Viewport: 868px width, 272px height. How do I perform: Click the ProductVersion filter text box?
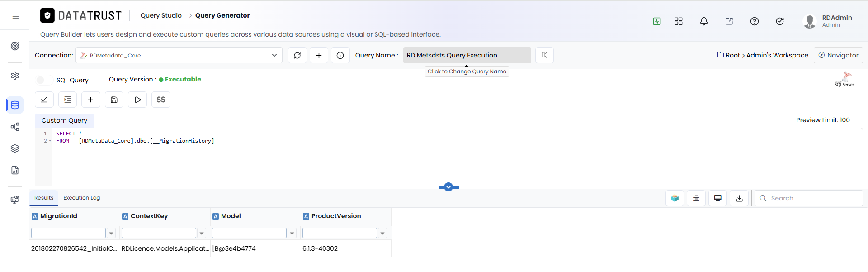(x=340, y=233)
